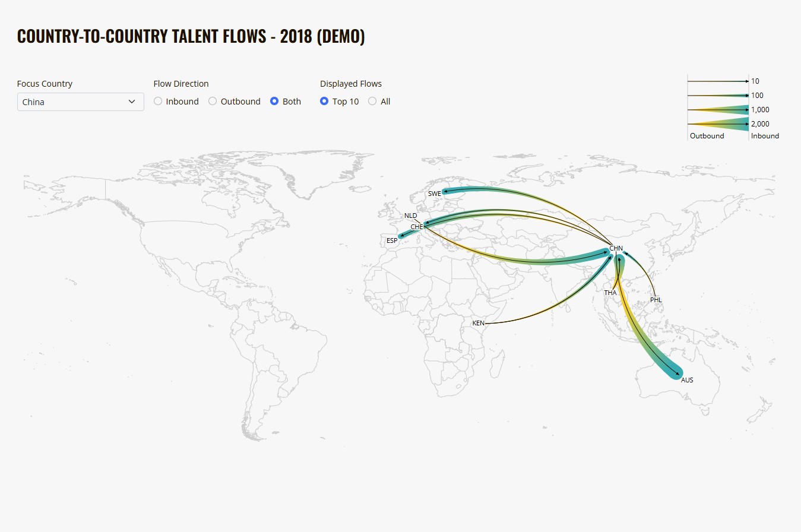The image size is (801, 532).
Task: Choose Both flow directions
Action: 274,102
